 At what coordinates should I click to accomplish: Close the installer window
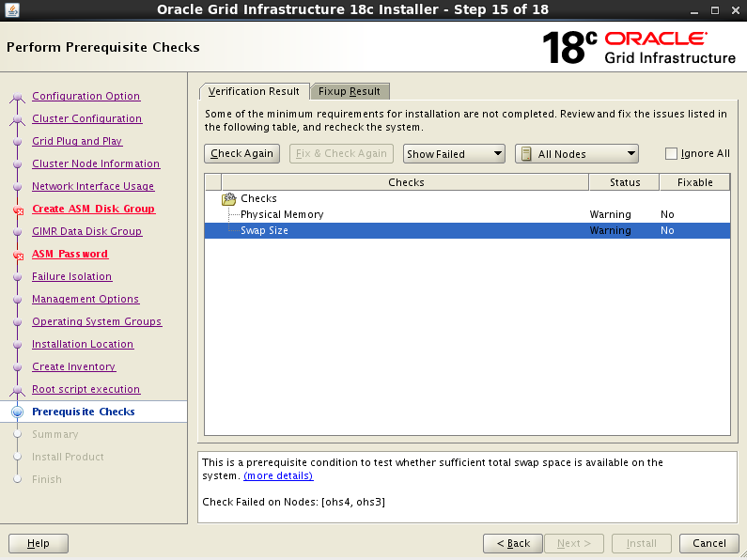tap(736, 10)
